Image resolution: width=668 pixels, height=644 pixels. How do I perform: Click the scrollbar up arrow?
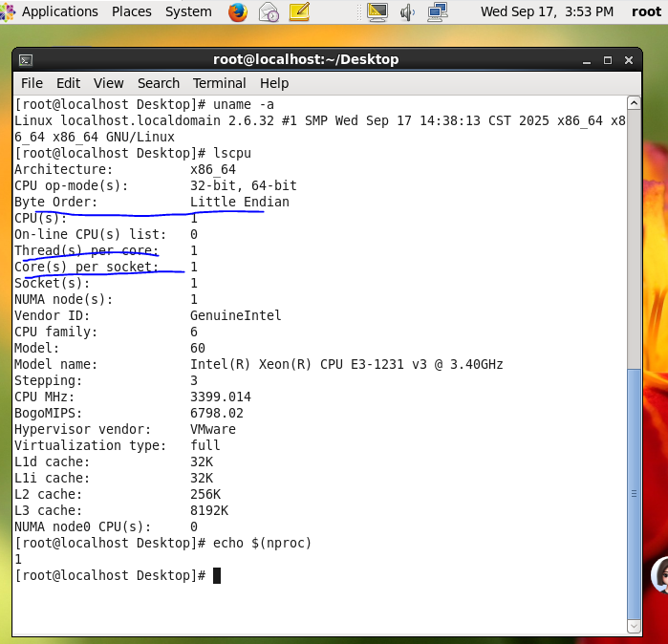click(634, 103)
